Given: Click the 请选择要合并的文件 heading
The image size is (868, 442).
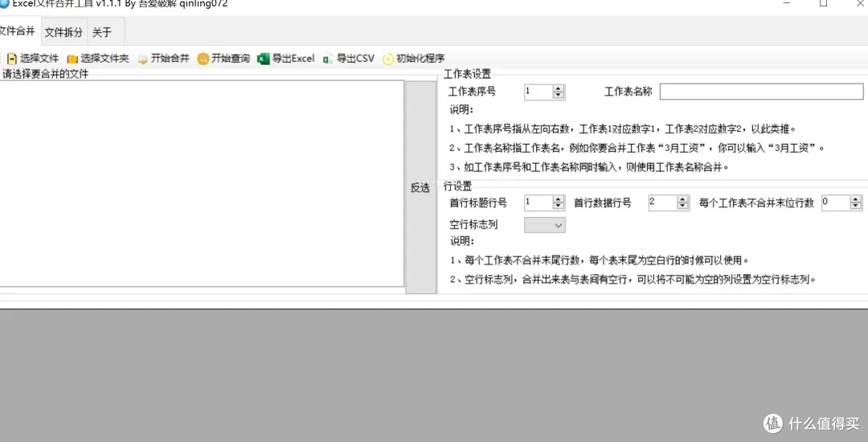Looking at the screenshot, I should [x=45, y=74].
